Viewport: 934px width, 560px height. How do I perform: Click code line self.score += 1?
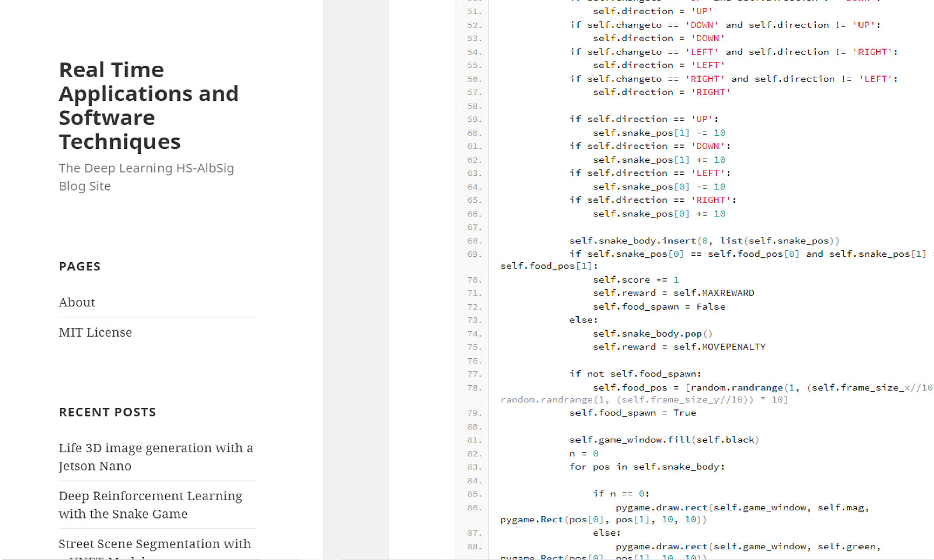(x=636, y=279)
